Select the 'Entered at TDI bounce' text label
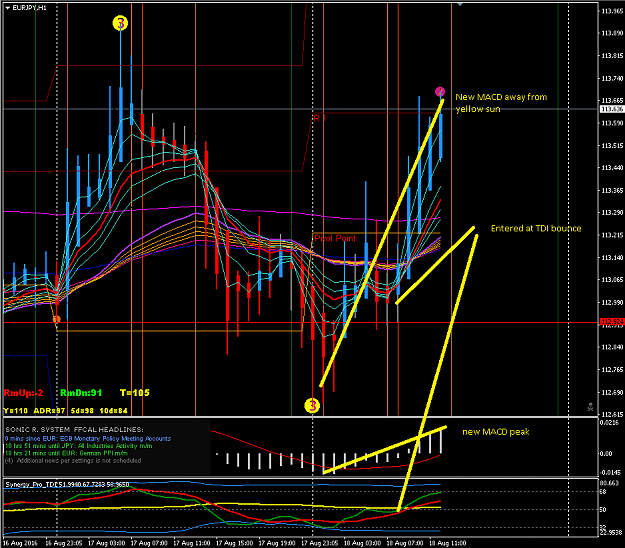Viewport: 625px width, 548px height. [x=536, y=228]
